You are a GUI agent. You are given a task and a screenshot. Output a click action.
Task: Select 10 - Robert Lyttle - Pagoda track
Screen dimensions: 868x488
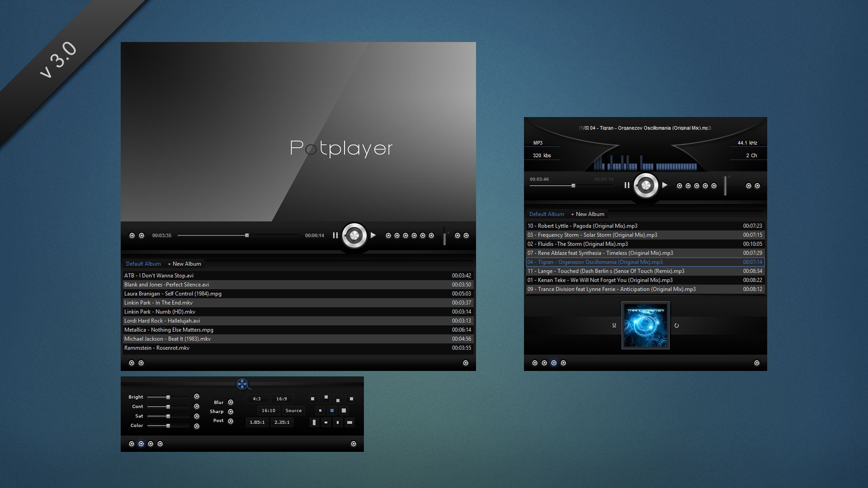[645, 226]
